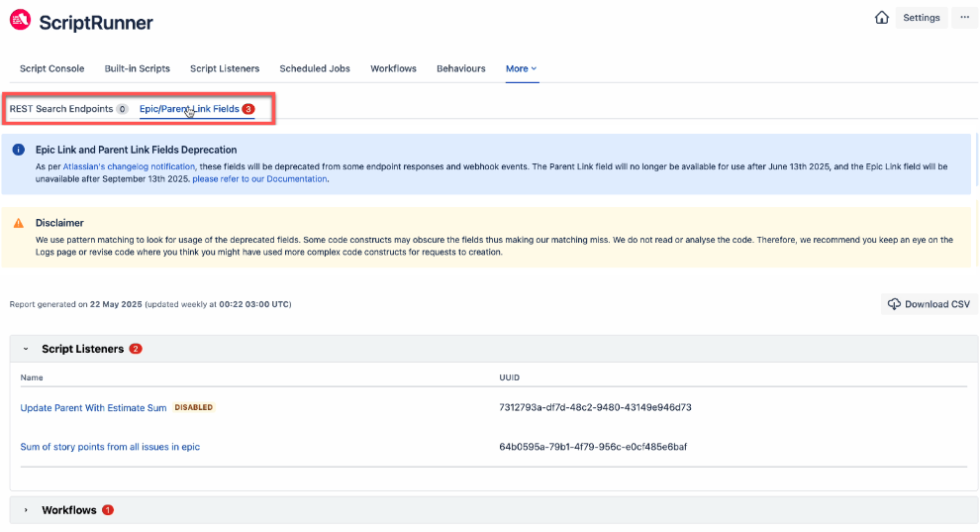Open Built-in Scripts tab
This screenshot has width=980, height=532.
click(137, 68)
